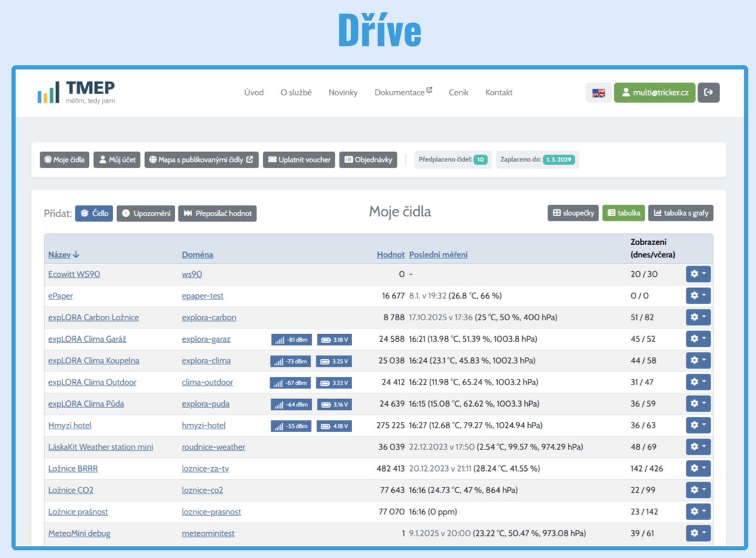Open settings dropdown for expLORA Clima Koupelna

click(698, 361)
